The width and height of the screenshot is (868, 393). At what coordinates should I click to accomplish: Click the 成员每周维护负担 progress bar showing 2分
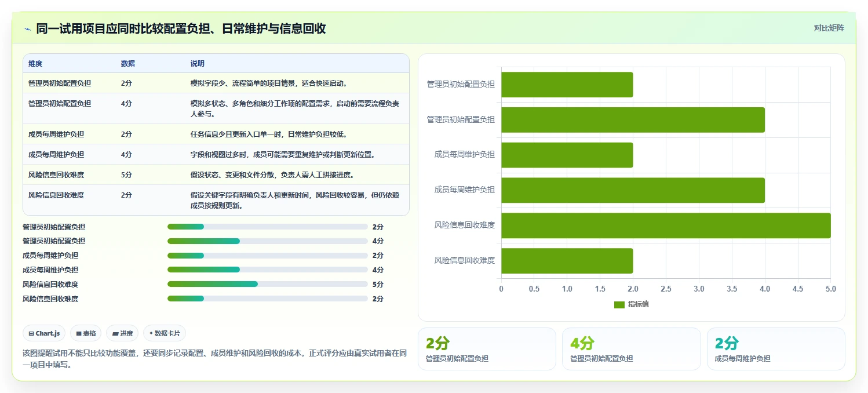coord(268,256)
